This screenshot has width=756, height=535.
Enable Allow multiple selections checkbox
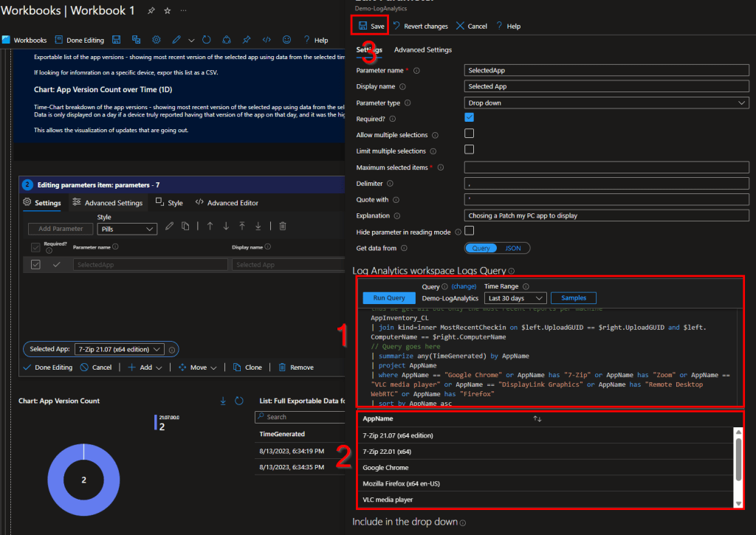click(x=469, y=134)
